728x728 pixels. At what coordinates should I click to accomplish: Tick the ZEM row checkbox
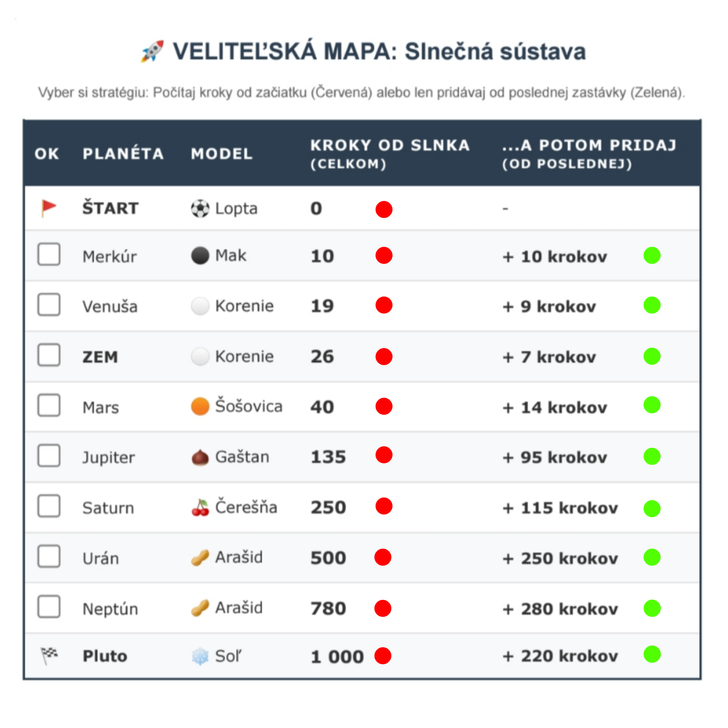[x=49, y=355]
